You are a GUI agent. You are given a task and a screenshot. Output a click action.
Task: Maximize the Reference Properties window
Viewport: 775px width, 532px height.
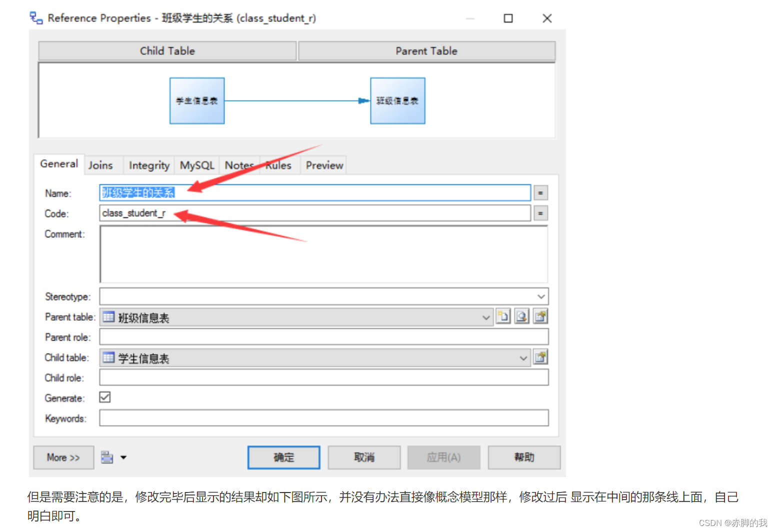pyautogui.click(x=508, y=18)
